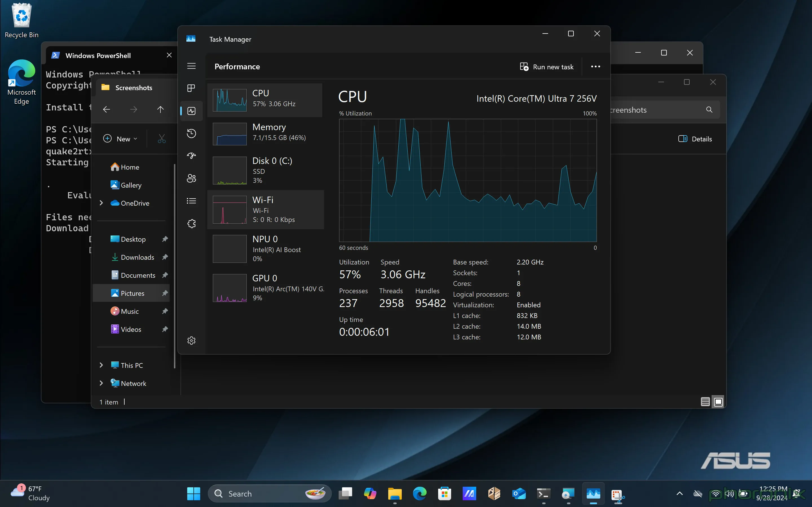Toggle the Task Manager navigation pane
The width and height of the screenshot is (812, 507).
tap(191, 66)
